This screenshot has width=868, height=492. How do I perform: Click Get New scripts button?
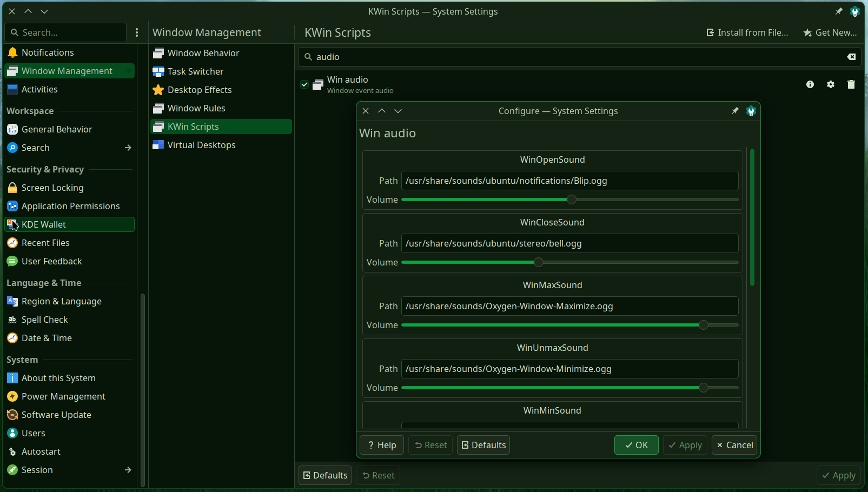coord(830,32)
